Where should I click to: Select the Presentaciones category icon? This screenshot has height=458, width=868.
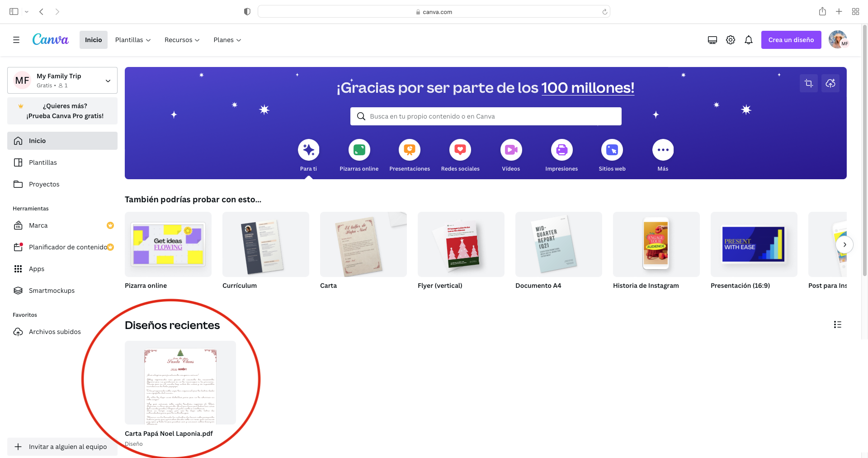[410, 150]
